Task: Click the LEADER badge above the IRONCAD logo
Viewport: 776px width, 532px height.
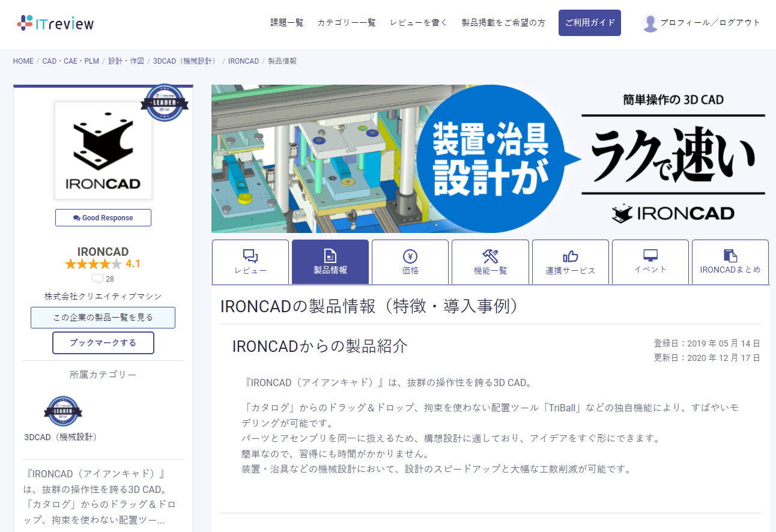Action: click(x=165, y=103)
